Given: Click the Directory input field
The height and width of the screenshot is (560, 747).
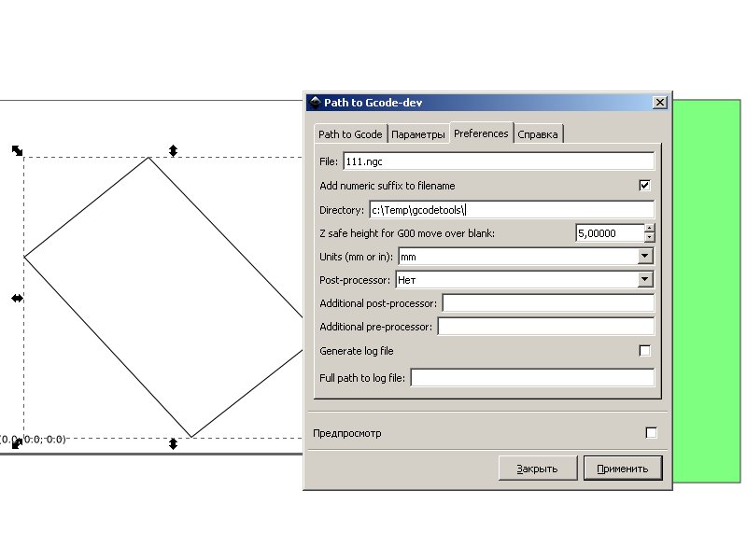Looking at the screenshot, I should pos(512,210).
